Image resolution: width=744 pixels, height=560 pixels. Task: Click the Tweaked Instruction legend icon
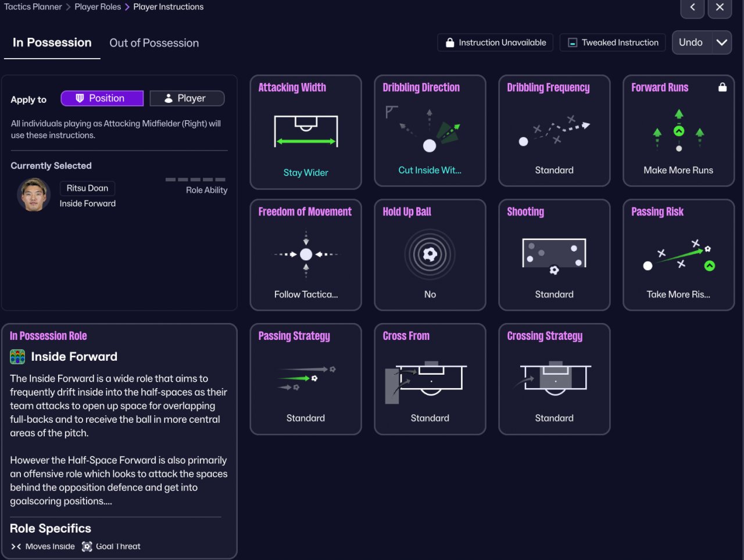click(573, 42)
